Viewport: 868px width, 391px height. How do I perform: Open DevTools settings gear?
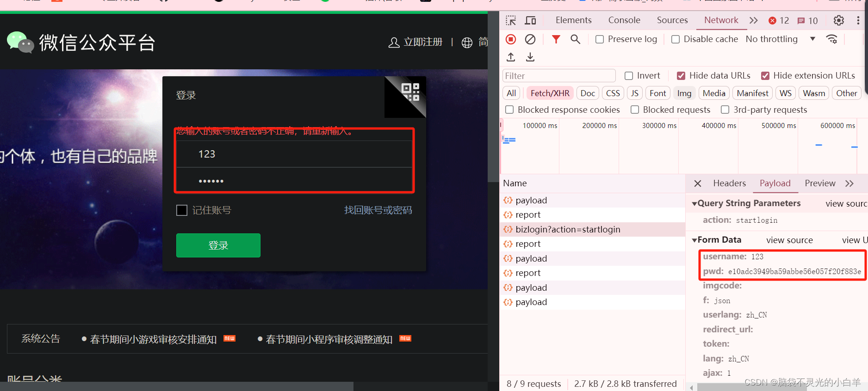pyautogui.click(x=839, y=20)
